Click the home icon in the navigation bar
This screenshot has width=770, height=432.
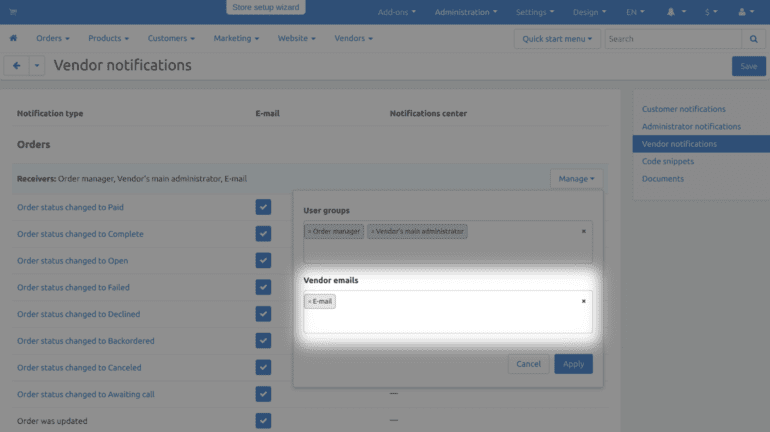tap(14, 39)
